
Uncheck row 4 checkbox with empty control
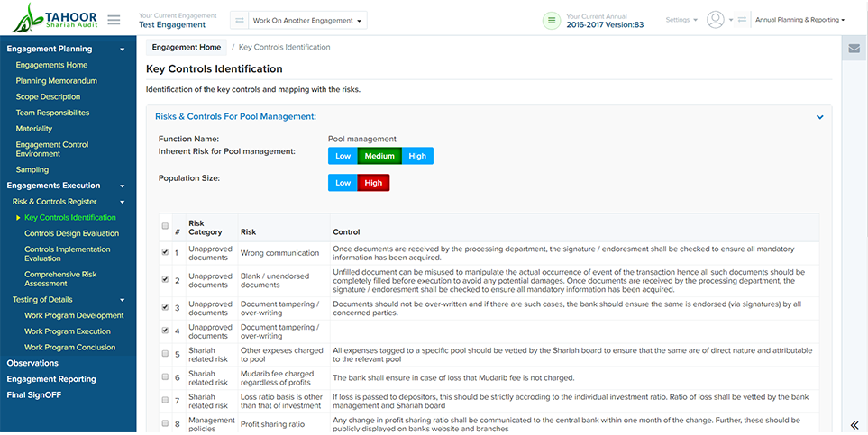(x=165, y=331)
